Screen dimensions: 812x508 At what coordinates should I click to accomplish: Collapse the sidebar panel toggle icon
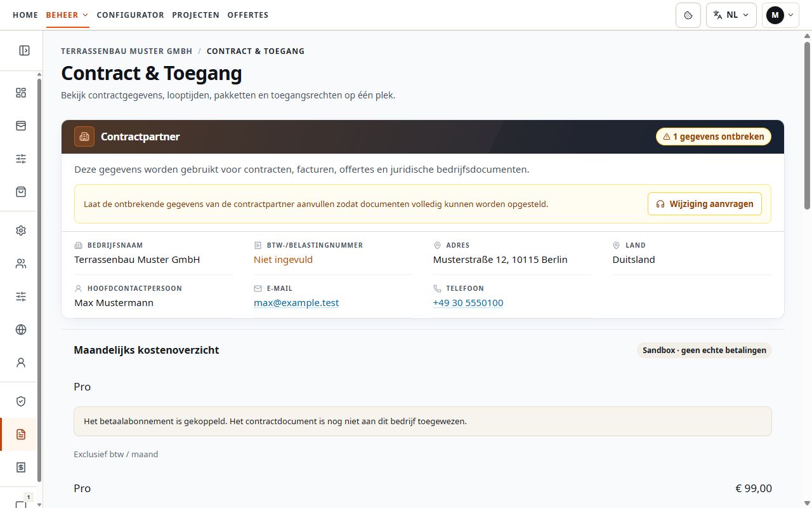24,51
